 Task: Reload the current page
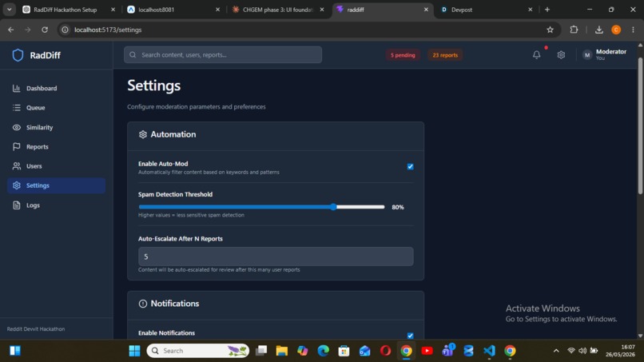point(45,30)
